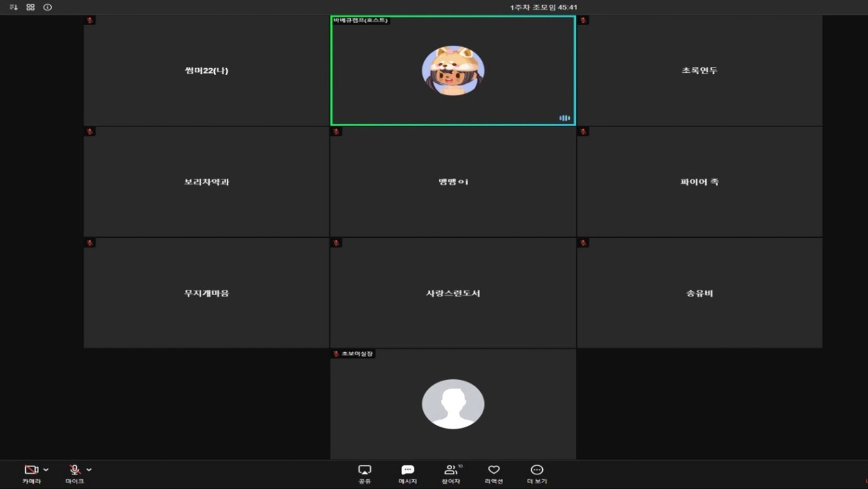Click the default avatar of 초보이실장
The height and width of the screenshot is (489, 868).
[453, 404]
